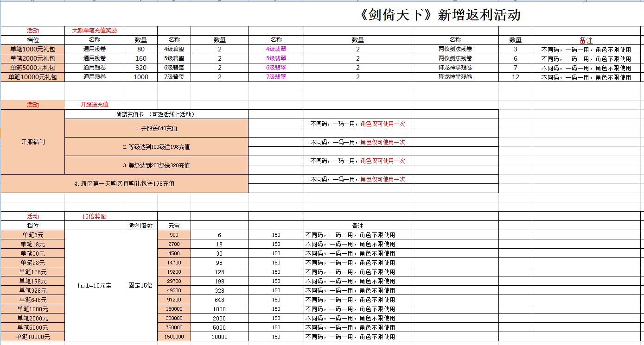This screenshot has width=644, height=345.
Task: Click the 1.开服送648充值 cell
Action: click(x=156, y=128)
